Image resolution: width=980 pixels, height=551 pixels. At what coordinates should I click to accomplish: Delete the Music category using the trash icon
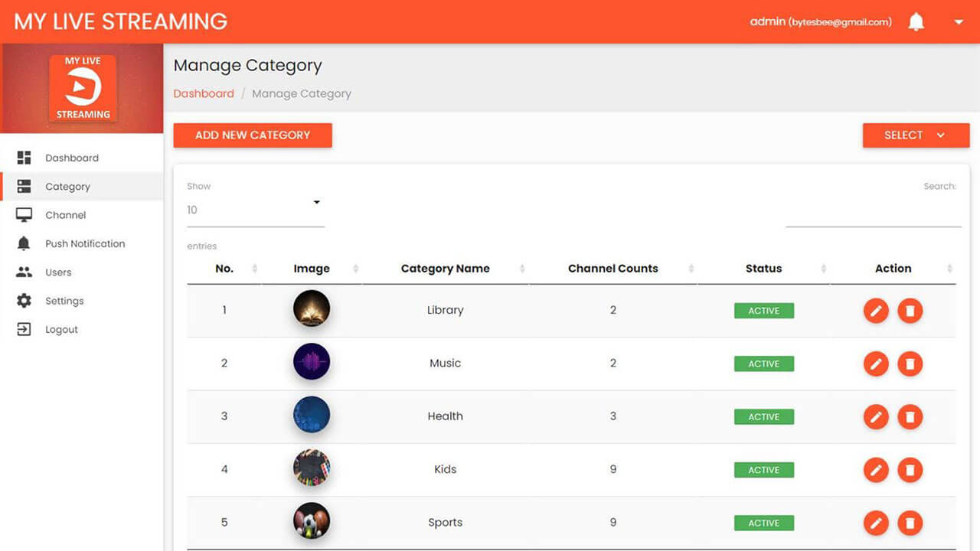pos(910,364)
